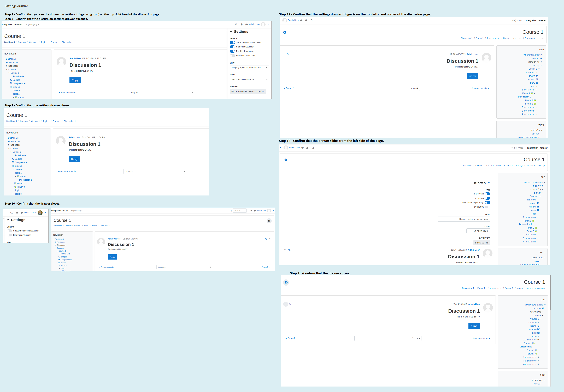Open Topic 1 breadcrumb in Step 7 screenshot
This screenshot has width=564, height=392.
click(46, 121)
